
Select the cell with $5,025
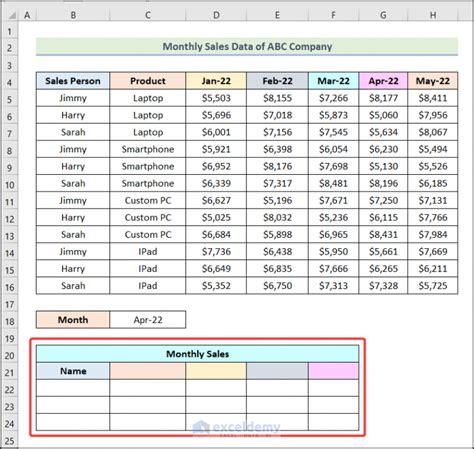[x=216, y=217]
